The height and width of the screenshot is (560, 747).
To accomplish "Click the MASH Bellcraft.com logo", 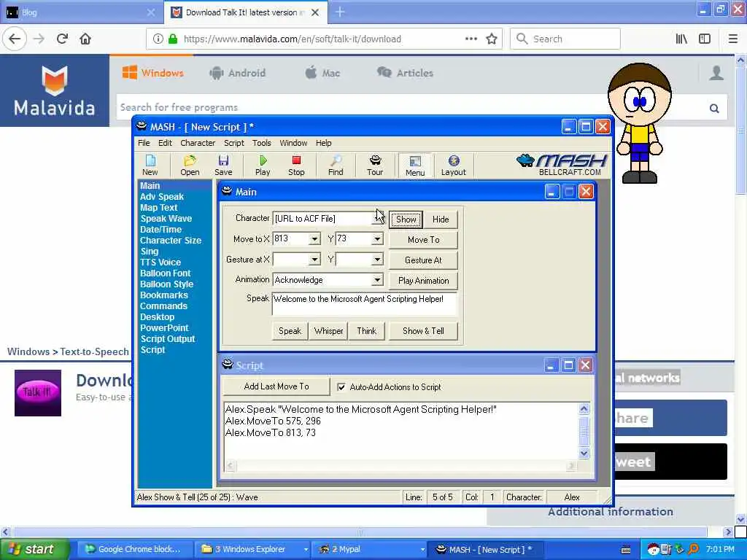I will click(x=561, y=165).
